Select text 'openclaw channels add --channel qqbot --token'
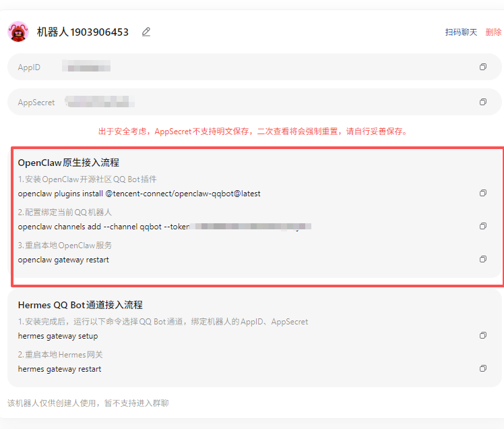The height and width of the screenshot is (429, 504). (104, 227)
